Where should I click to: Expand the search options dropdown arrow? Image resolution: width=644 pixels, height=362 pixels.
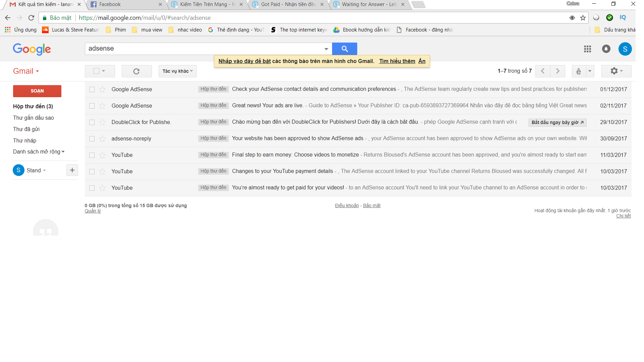tap(326, 49)
